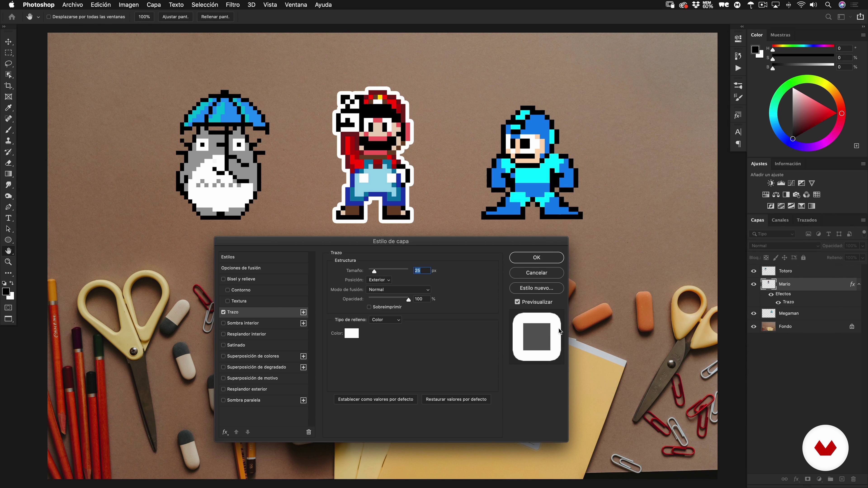Click Establecer como valores por defecto

pos(375,399)
